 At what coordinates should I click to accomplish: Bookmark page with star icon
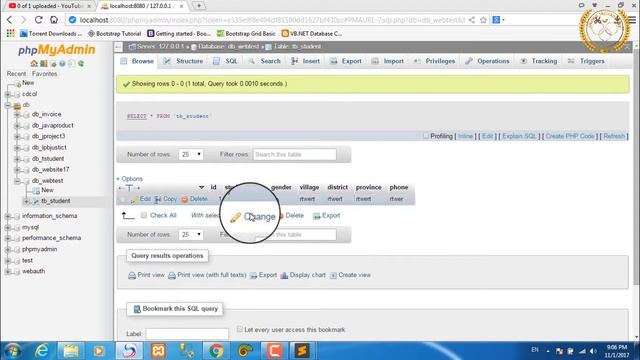point(483,20)
